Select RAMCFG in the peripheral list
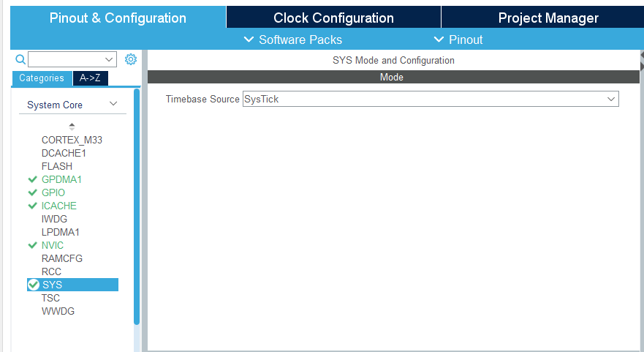The image size is (644, 352). [62, 258]
